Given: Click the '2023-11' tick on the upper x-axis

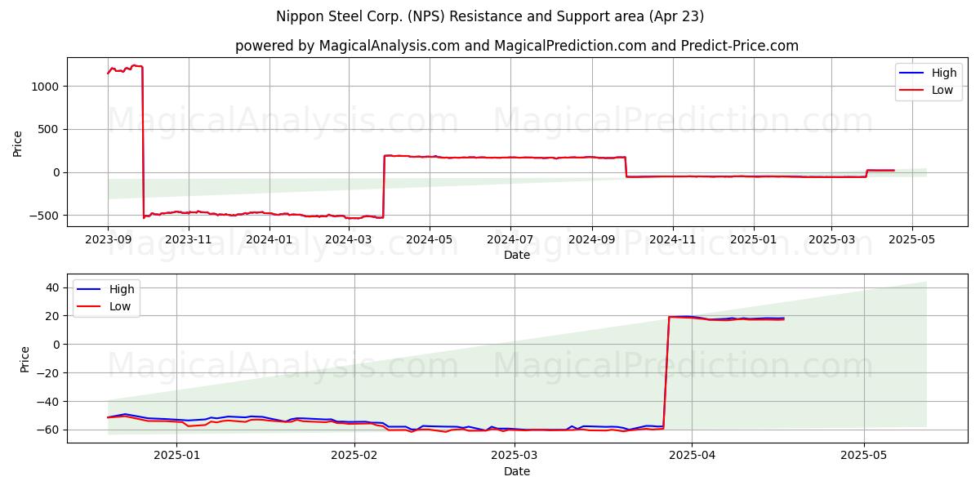Looking at the screenshot, I should (x=189, y=239).
